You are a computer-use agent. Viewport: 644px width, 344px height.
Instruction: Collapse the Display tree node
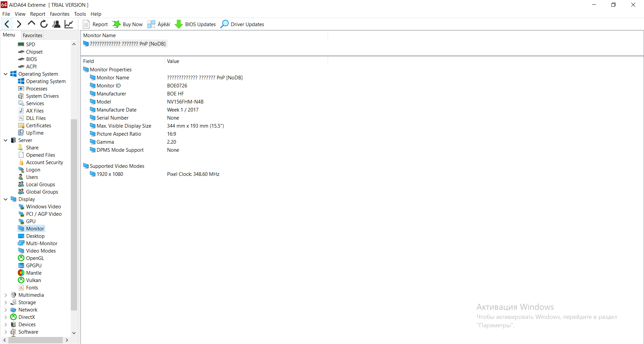6,199
